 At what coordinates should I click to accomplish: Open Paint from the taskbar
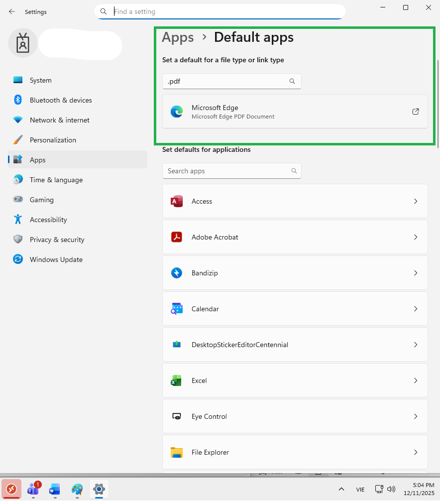77,490
